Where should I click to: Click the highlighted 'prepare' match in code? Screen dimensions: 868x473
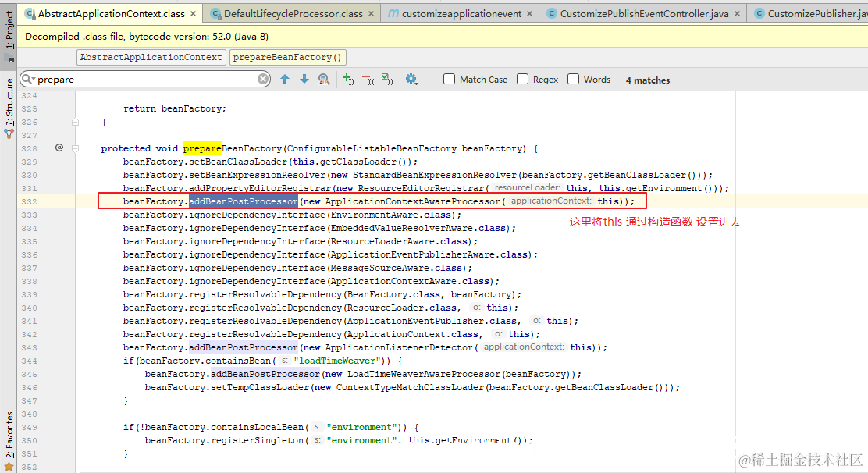tap(202, 148)
